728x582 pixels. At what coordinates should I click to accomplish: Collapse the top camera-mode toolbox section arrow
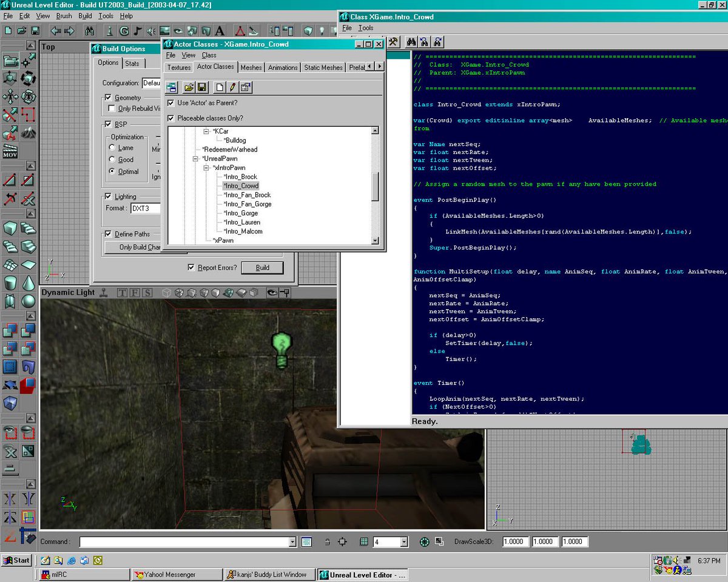click(30, 46)
